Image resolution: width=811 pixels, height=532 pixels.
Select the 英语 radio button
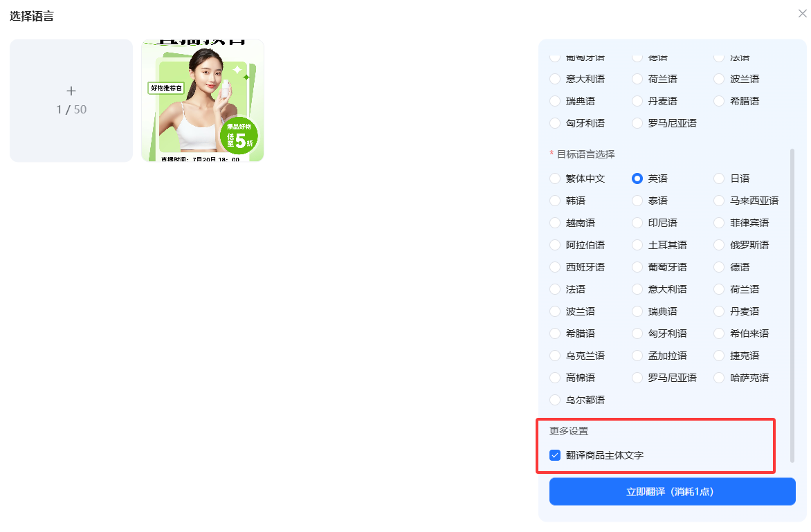click(x=637, y=178)
